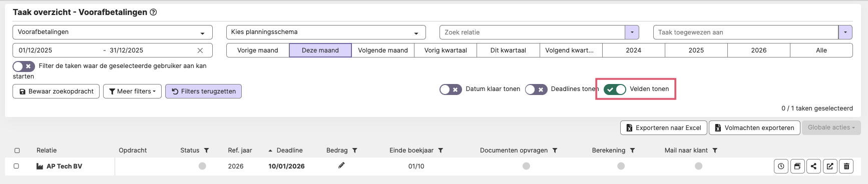Viewport: 868px width, 184px height.
Task: Open AP Tech BV task in external view
Action: [x=830, y=166]
